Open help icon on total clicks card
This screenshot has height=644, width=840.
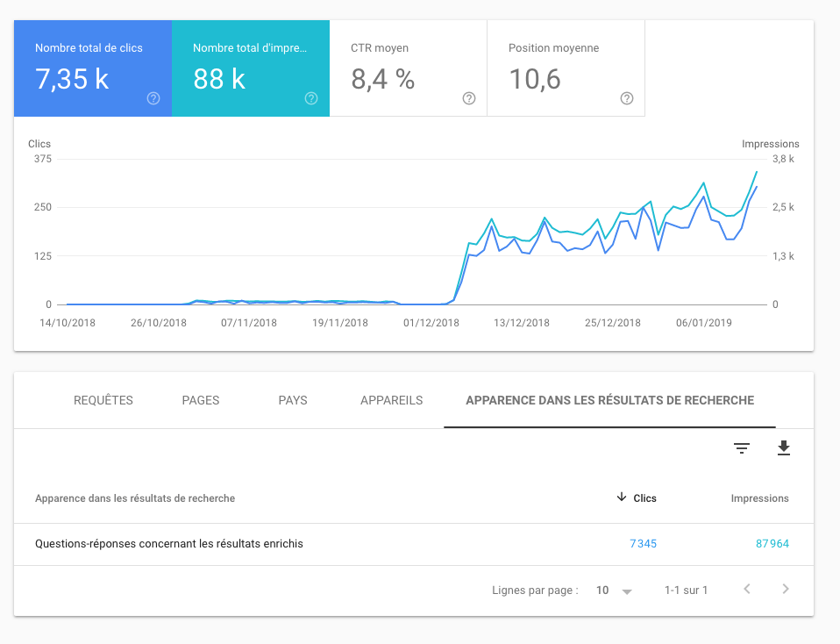click(x=153, y=98)
